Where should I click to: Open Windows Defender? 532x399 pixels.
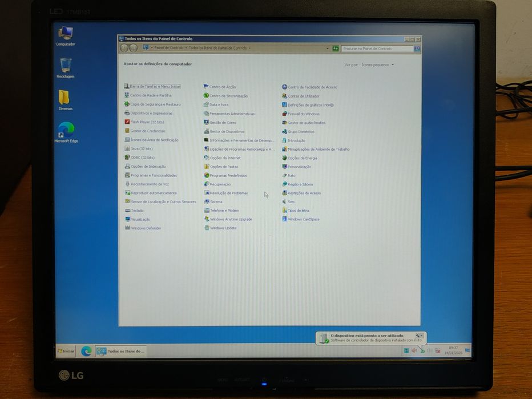(x=143, y=228)
